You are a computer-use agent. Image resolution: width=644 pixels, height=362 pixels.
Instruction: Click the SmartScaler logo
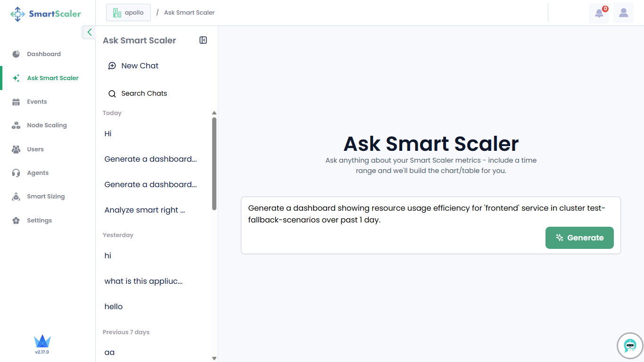pyautogui.click(x=46, y=14)
